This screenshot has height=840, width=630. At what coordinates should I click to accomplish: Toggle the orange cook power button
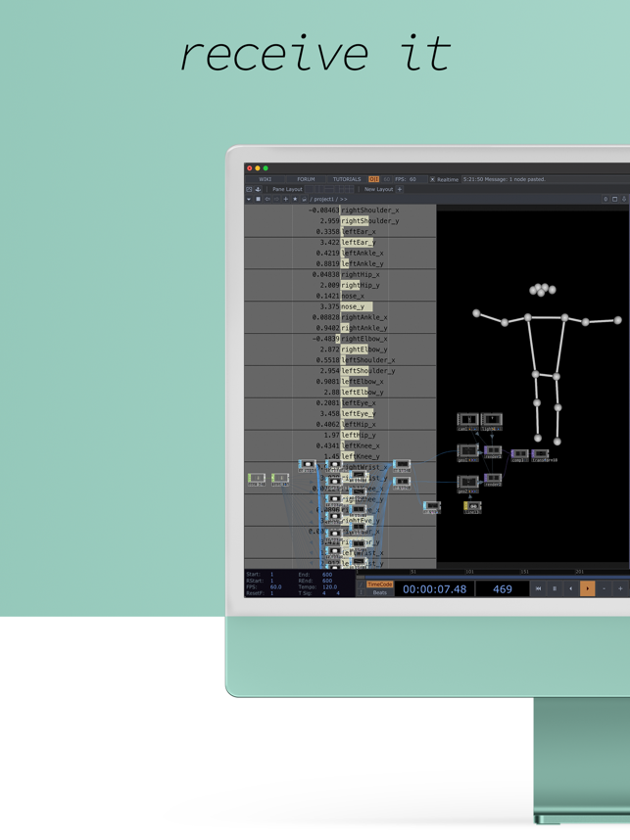[x=373, y=179]
